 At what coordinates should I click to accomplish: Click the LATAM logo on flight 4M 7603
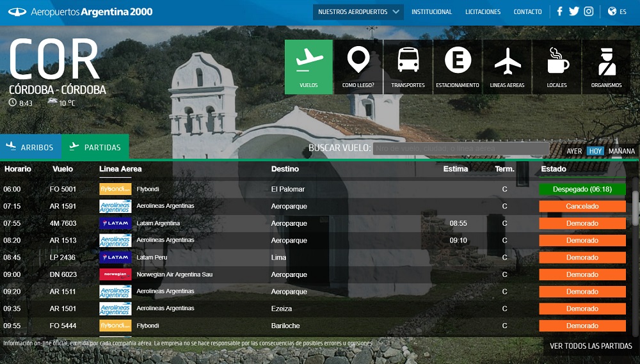[115, 223]
